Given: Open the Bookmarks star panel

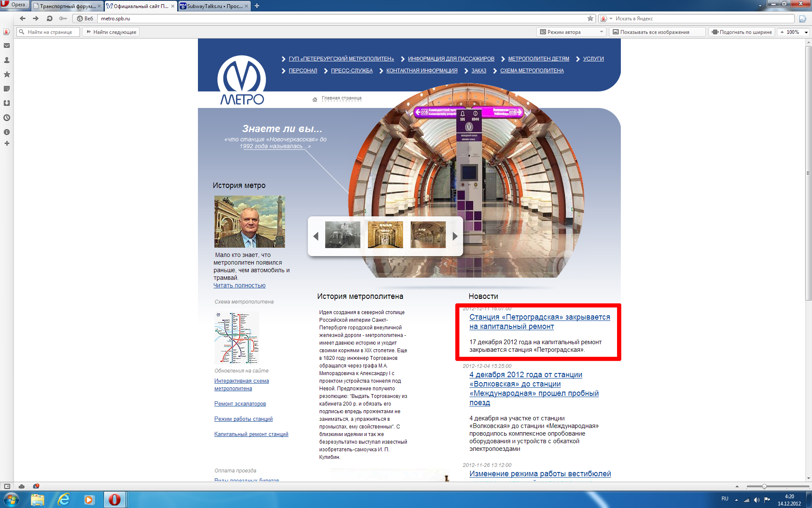Looking at the screenshot, I should tap(7, 75).
